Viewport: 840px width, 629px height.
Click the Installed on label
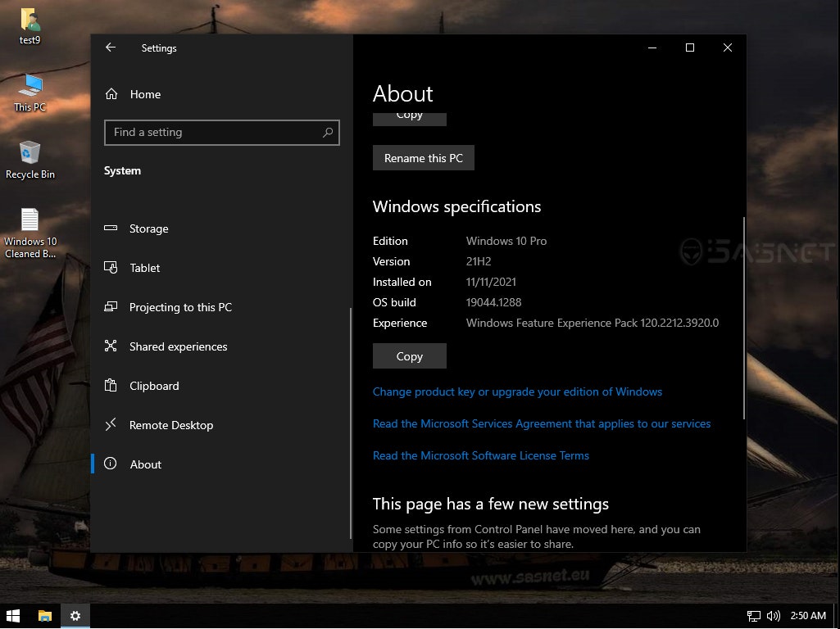coord(402,282)
